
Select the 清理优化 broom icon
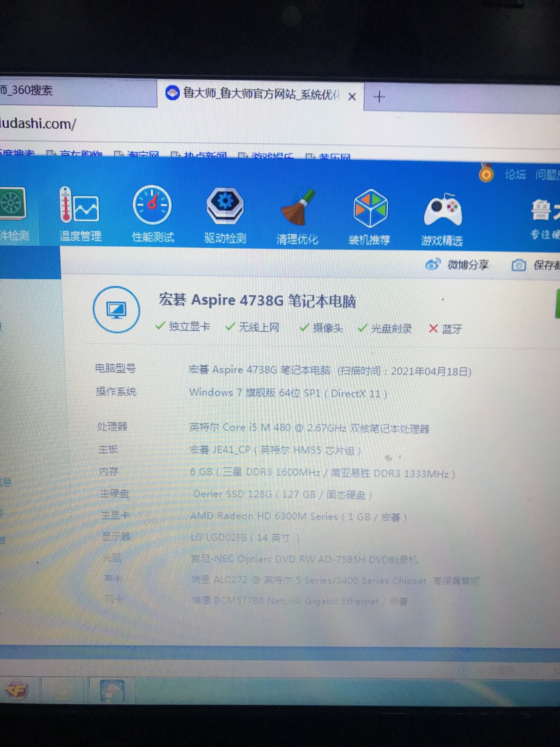click(x=298, y=207)
